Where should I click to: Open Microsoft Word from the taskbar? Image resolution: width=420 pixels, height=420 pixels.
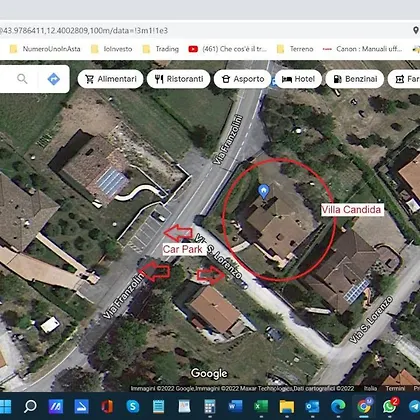[x=235, y=407]
